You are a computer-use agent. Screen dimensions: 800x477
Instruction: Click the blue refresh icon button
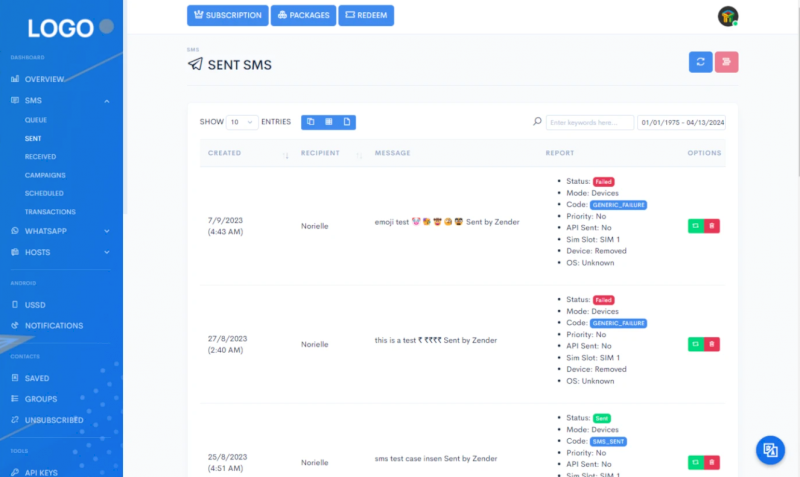pyautogui.click(x=700, y=62)
